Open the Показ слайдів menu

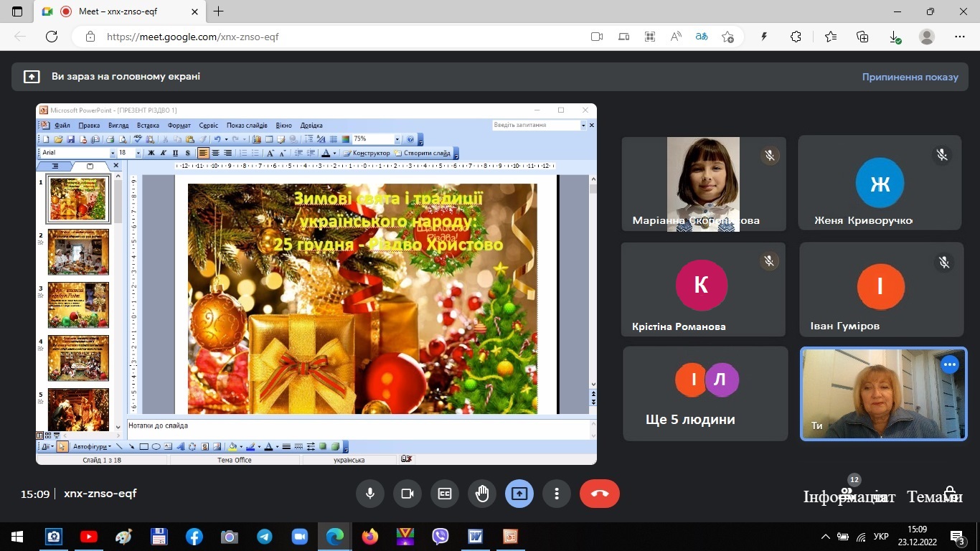247,126
